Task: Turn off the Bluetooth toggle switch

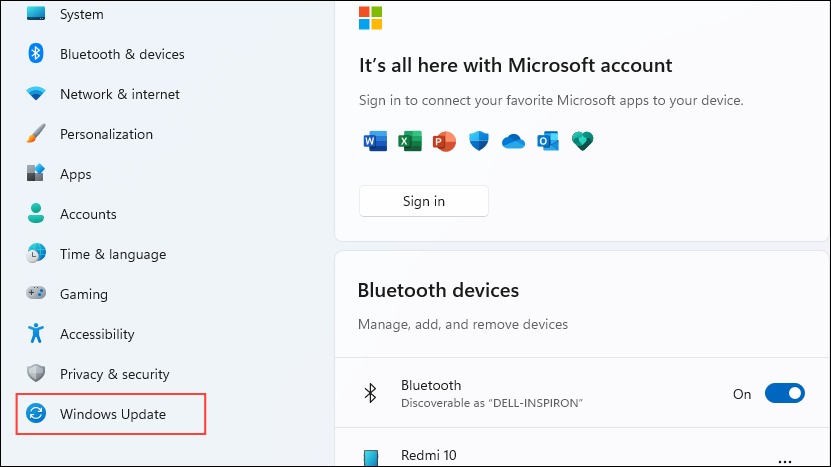Action: [784, 393]
